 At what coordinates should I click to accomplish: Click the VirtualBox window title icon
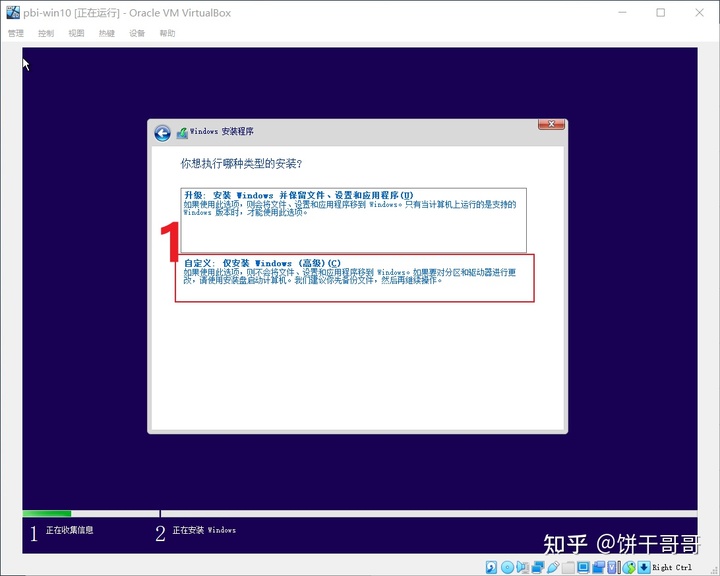pyautogui.click(x=13, y=12)
